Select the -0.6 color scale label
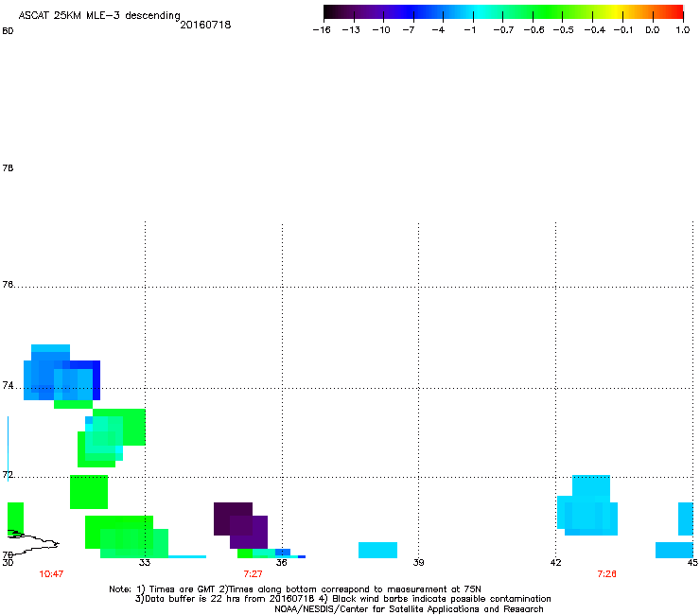700x615 pixels. 534,30
